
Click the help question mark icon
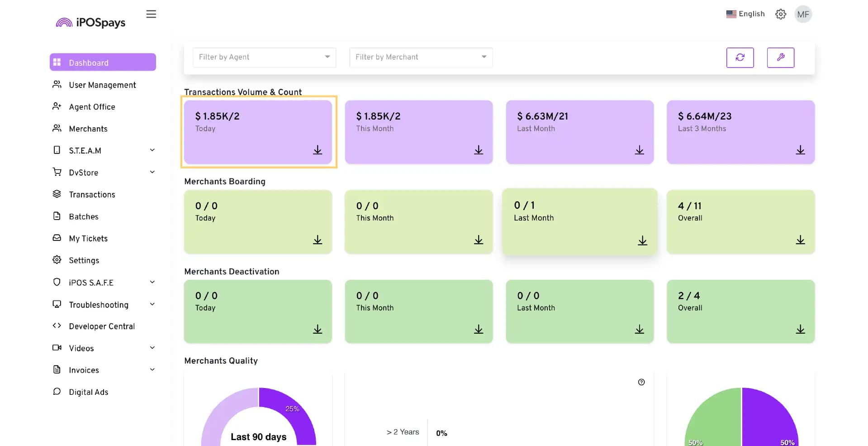[x=641, y=382]
